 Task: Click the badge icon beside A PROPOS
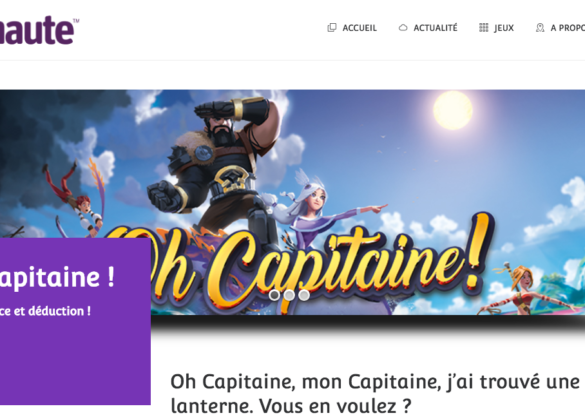[540, 28]
